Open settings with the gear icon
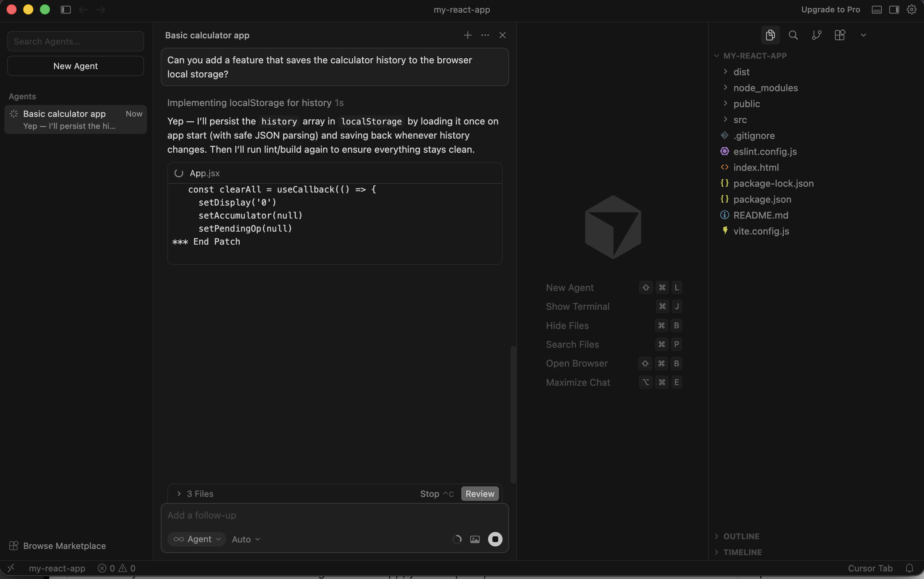The height and width of the screenshot is (579, 924). pos(911,9)
